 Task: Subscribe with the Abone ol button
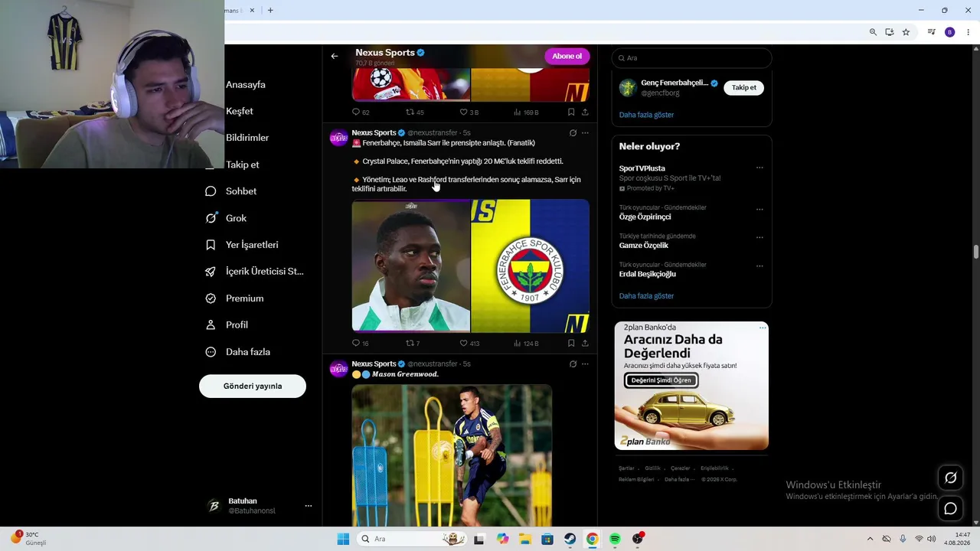point(567,56)
